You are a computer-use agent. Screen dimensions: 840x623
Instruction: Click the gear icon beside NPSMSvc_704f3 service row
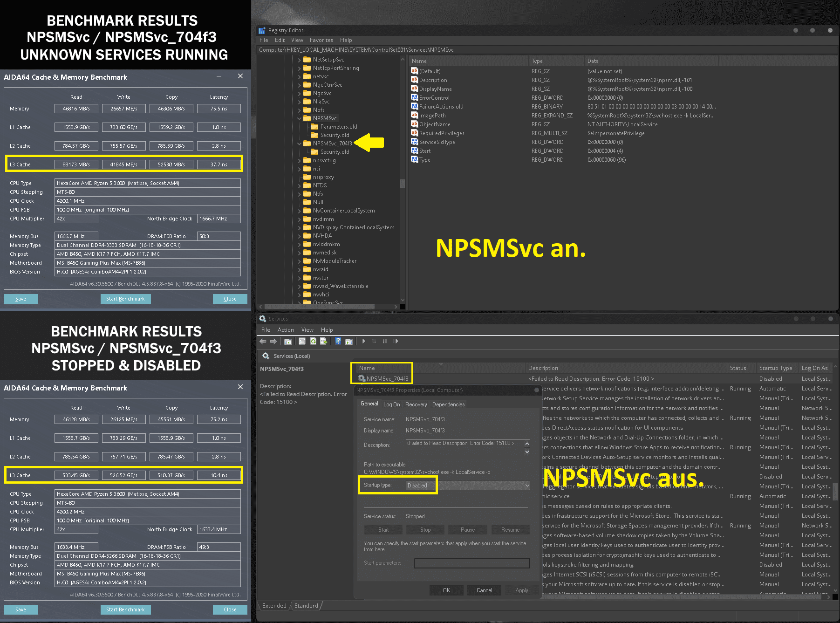362,378
